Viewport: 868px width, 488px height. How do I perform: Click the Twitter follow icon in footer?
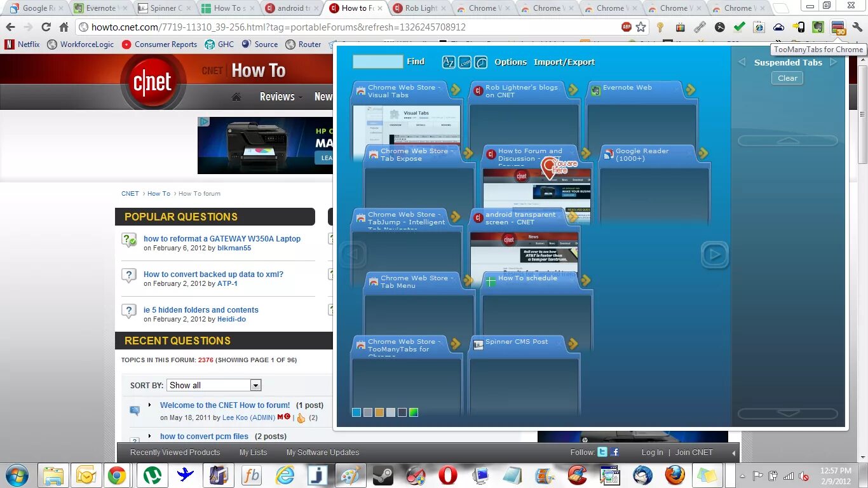click(x=602, y=452)
